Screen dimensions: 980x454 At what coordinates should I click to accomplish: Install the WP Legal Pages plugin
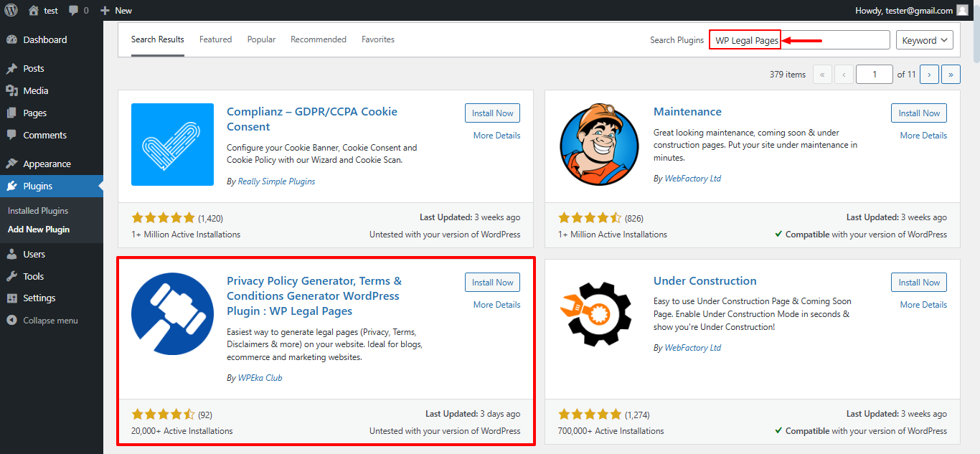tap(492, 282)
